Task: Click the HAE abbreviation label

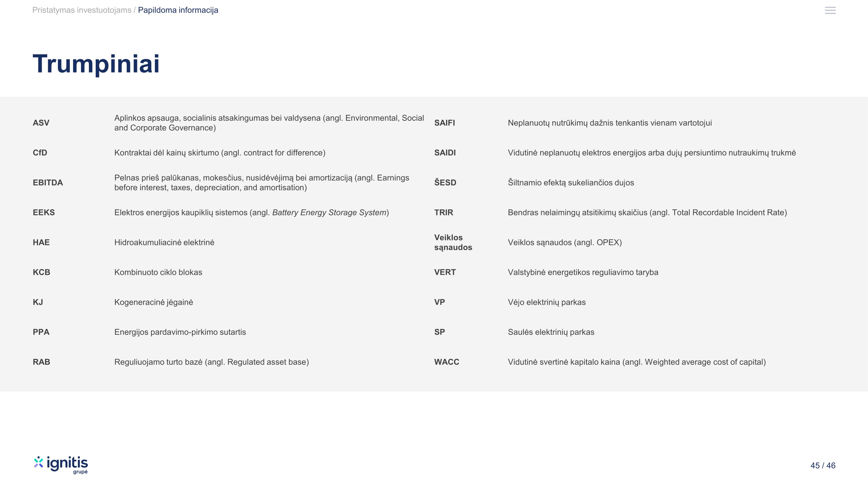Action: pyautogui.click(x=41, y=242)
